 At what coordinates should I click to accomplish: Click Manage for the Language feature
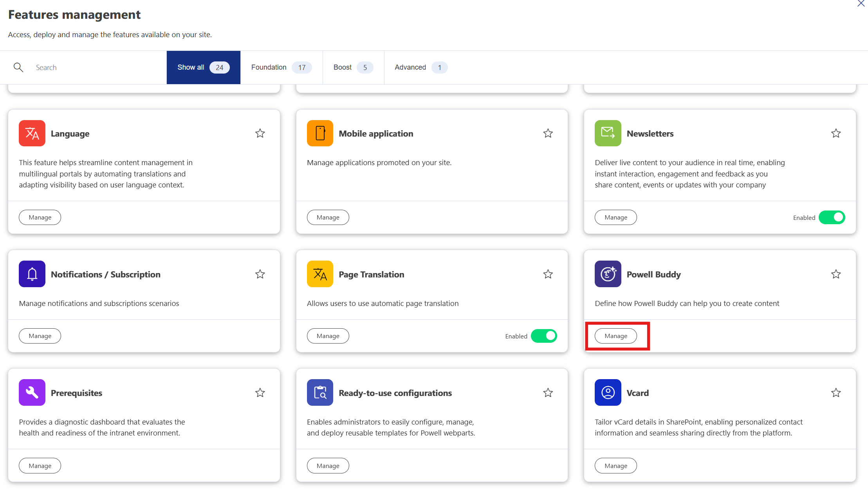pos(40,218)
